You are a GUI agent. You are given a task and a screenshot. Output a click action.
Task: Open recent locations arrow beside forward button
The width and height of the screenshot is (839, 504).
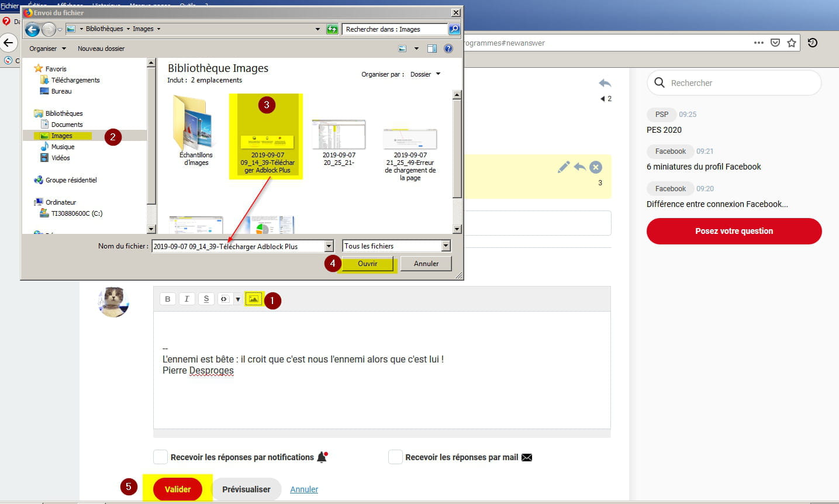pos(60,29)
